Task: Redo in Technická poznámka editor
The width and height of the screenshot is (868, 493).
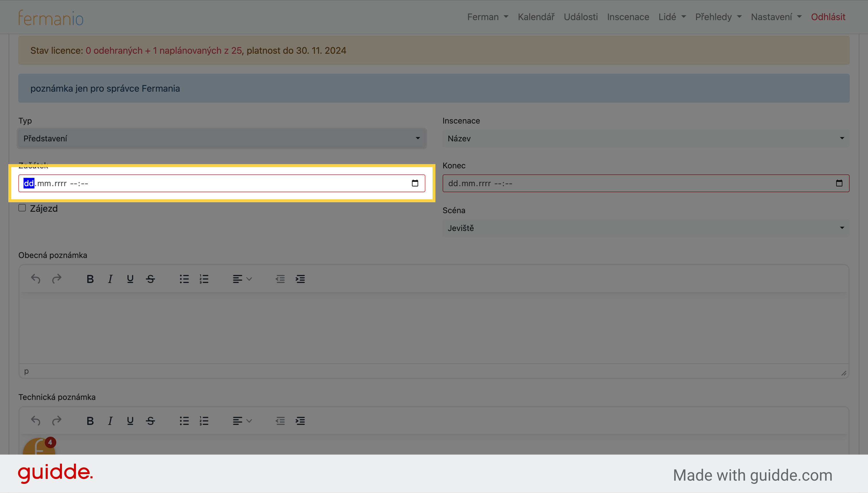Action: point(57,421)
